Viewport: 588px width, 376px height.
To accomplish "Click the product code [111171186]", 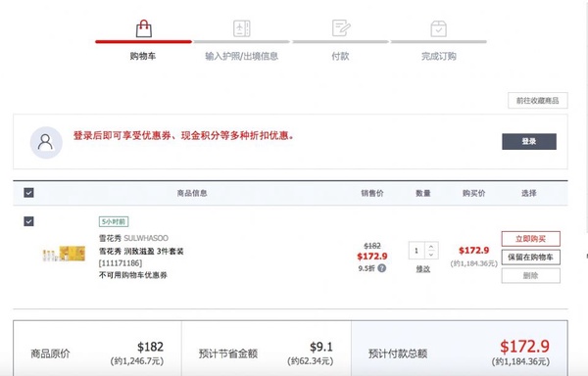I will (x=121, y=263).
